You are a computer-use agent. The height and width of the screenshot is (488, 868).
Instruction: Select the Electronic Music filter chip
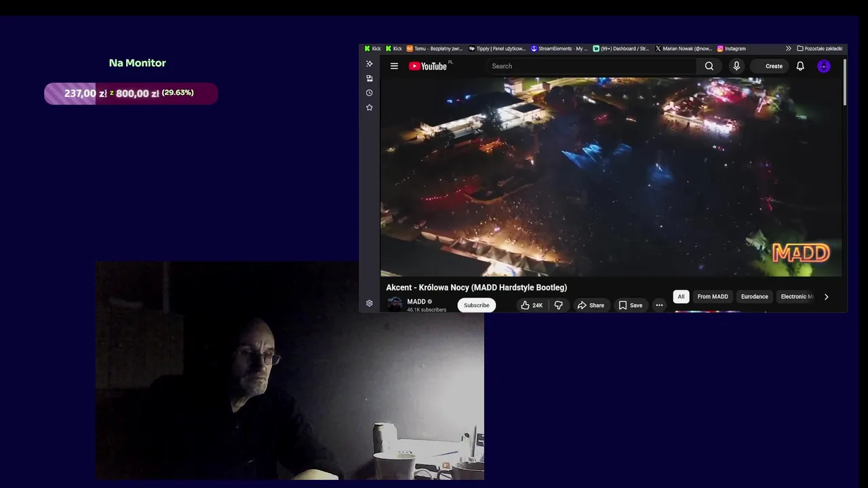pyautogui.click(x=797, y=296)
